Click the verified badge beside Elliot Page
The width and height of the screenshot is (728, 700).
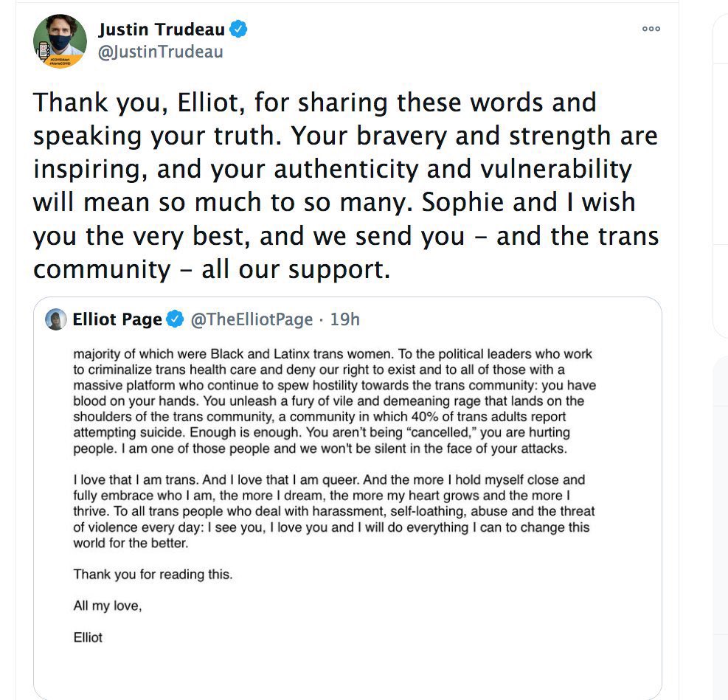click(175, 319)
